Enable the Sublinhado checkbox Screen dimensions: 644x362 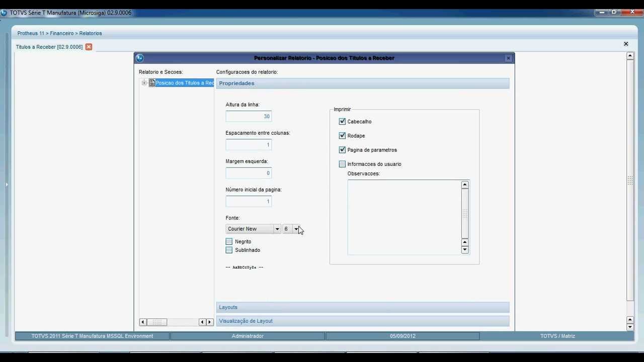[x=229, y=250]
